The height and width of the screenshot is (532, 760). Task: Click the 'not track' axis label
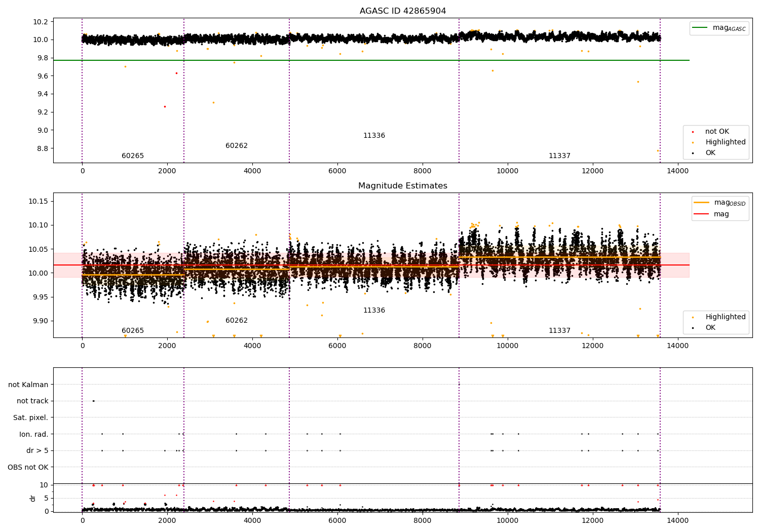tap(32, 401)
